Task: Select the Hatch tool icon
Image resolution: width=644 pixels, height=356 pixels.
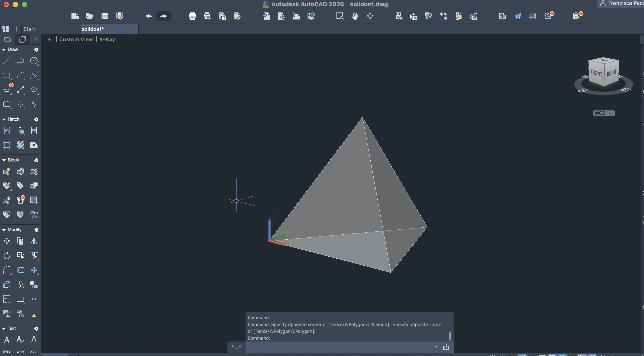Action: point(7,130)
